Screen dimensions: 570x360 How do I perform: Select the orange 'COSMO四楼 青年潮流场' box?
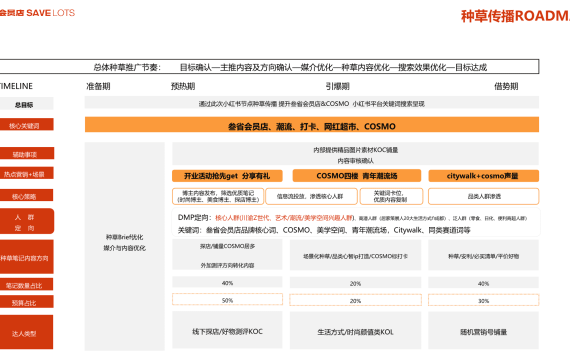tap(357, 176)
